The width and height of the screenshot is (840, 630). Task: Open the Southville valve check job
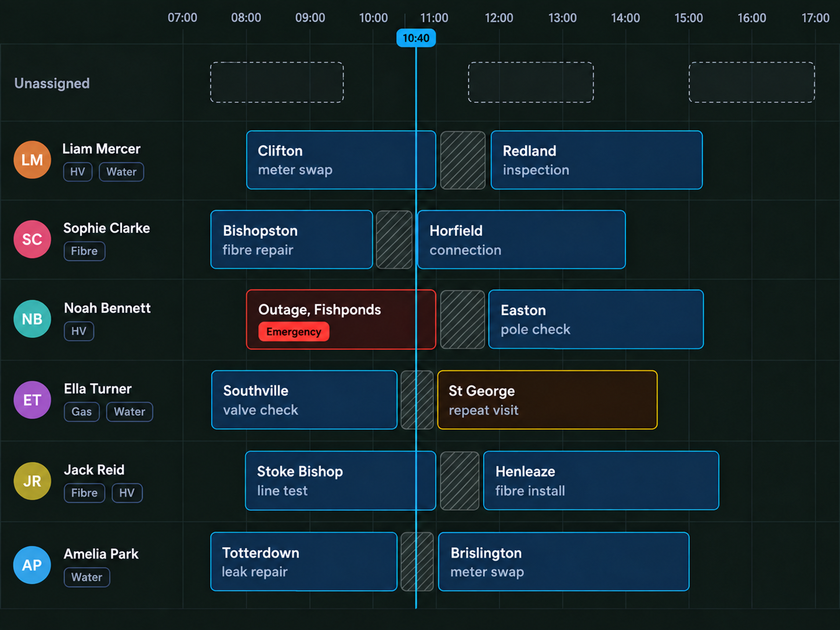(304, 400)
